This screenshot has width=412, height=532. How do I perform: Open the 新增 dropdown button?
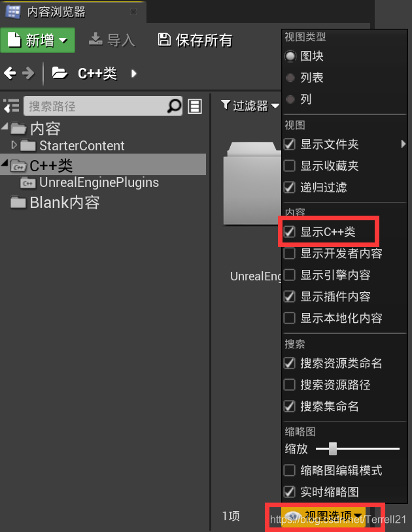pyautogui.click(x=38, y=40)
